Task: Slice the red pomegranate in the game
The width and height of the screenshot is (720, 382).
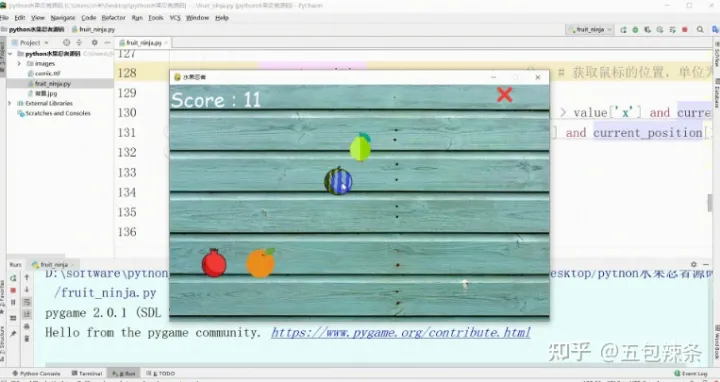Action: (214, 263)
